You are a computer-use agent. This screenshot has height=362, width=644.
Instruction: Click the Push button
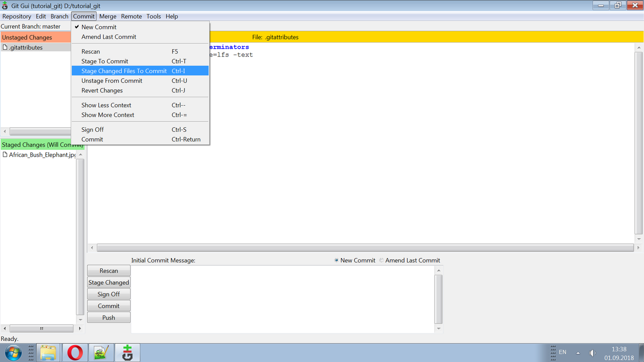point(109,317)
